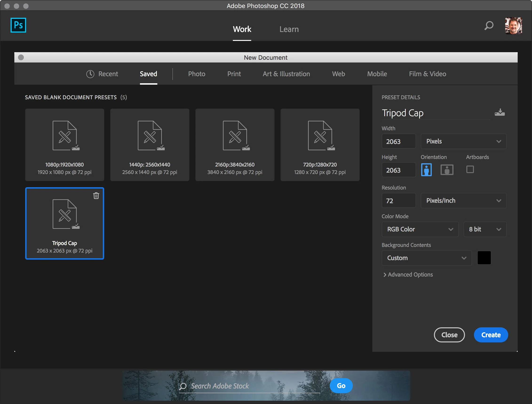Click the user profile avatar
Viewport: 532px width, 404px height.
point(513,25)
